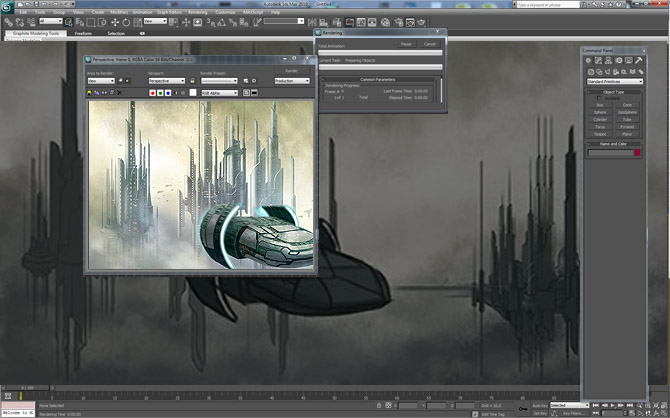This screenshot has width=670, height=418.
Task: Open the Create tab in the Command Panel
Action: pos(590,61)
